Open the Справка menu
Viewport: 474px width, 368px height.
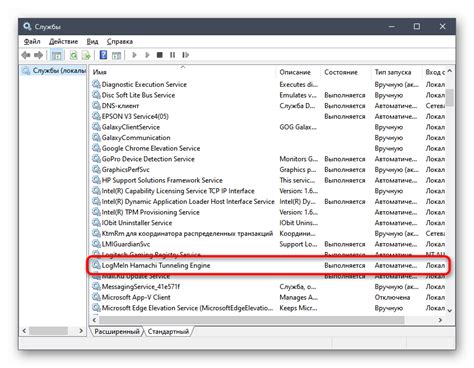[120, 42]
